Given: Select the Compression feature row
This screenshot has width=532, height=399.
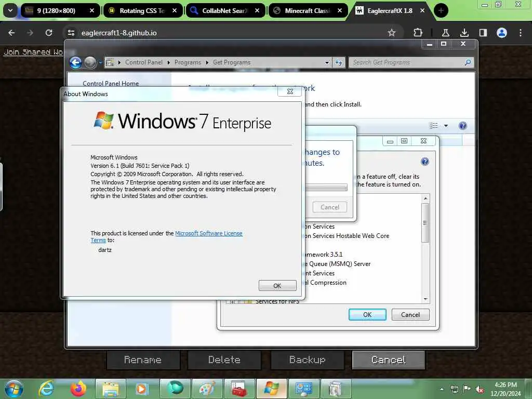Looking at the screenshot, I should click(325, 283).
